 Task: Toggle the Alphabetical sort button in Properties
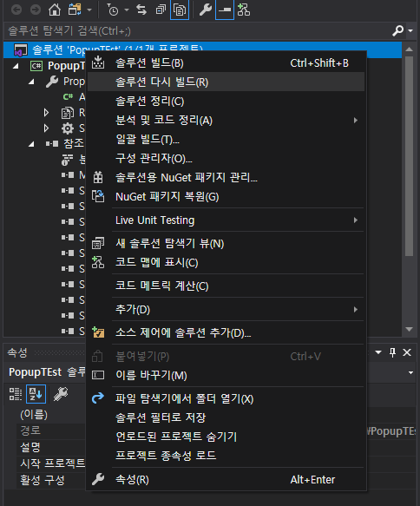pyautogui.click(x=36, y=394)
